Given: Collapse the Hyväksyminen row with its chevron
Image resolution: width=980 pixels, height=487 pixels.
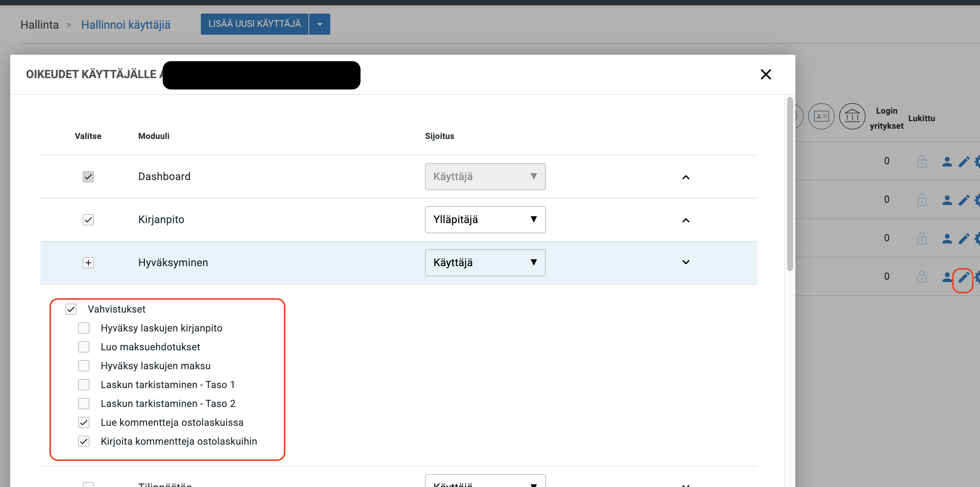Looking at the screenshot, I should point(686,262).
